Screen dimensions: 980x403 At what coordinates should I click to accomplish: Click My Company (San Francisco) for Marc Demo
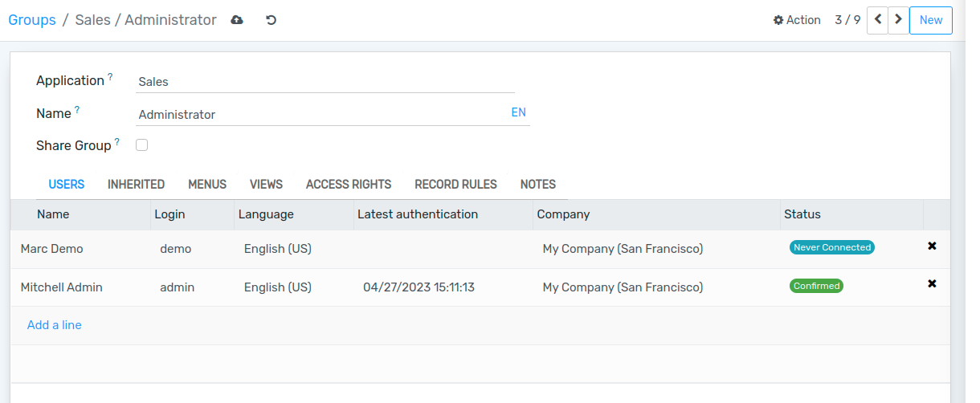623,249
